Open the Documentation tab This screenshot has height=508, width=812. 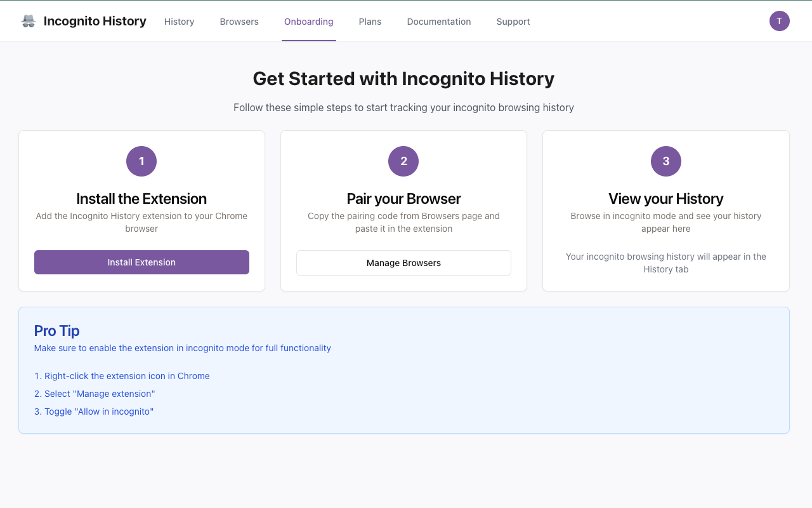pos(439,22)
